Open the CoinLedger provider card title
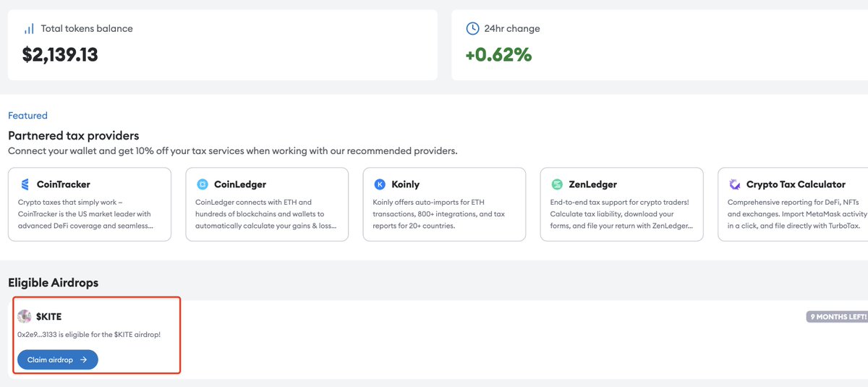 [240, 184]
